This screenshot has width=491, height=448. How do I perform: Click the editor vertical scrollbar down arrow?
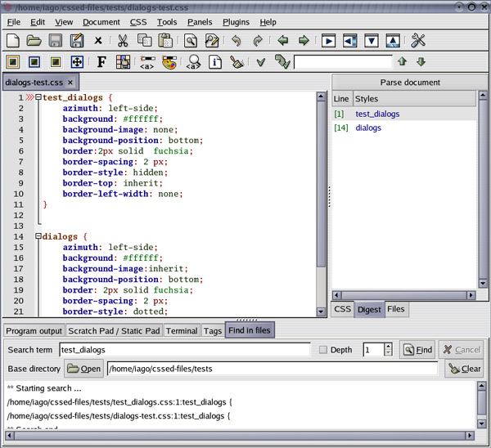tap(321, 311)
